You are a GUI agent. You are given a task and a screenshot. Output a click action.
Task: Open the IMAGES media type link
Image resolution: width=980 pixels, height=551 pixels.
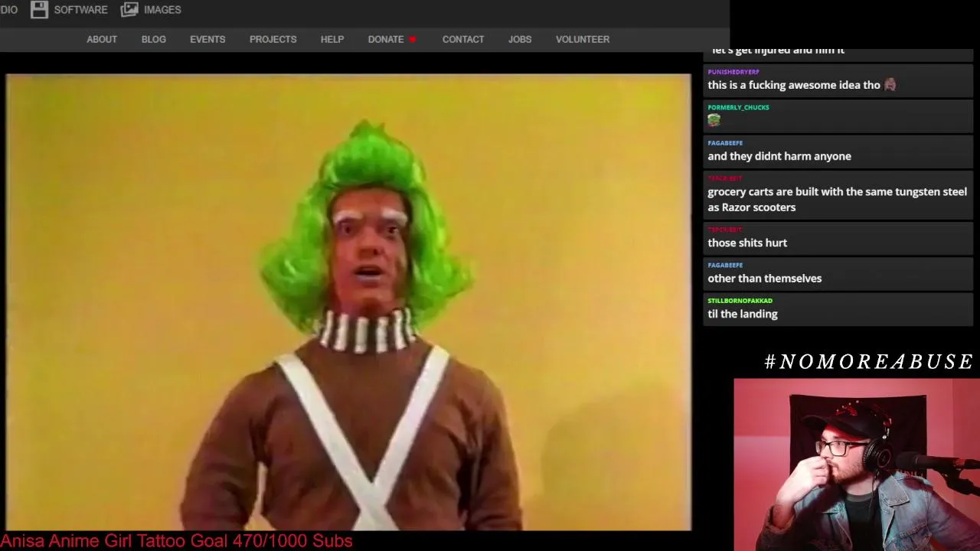pos(162,10)
